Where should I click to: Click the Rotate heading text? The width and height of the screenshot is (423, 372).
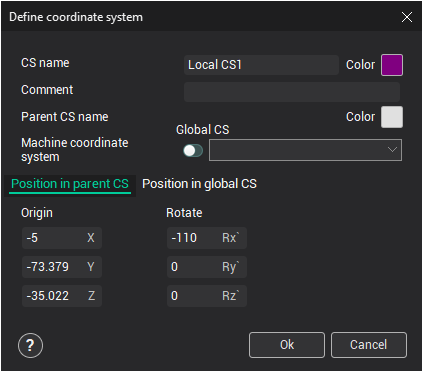[184, 213]
